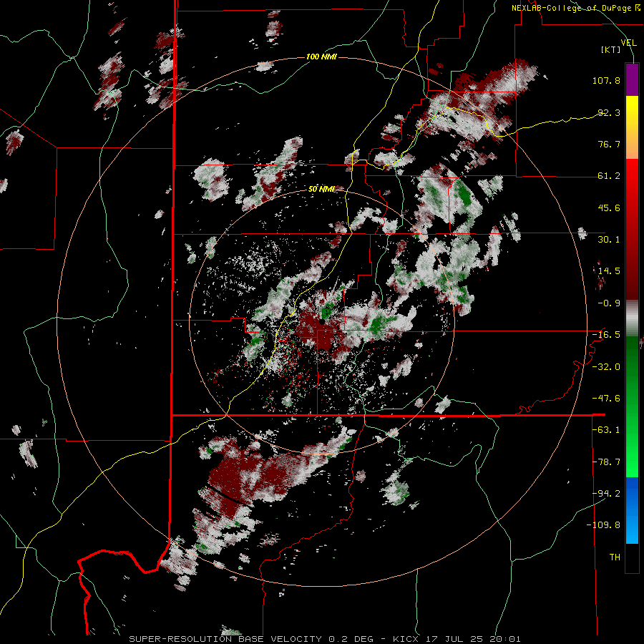Click the -32.0 legend value
The image size is (644, 644).
pos(606,367)
